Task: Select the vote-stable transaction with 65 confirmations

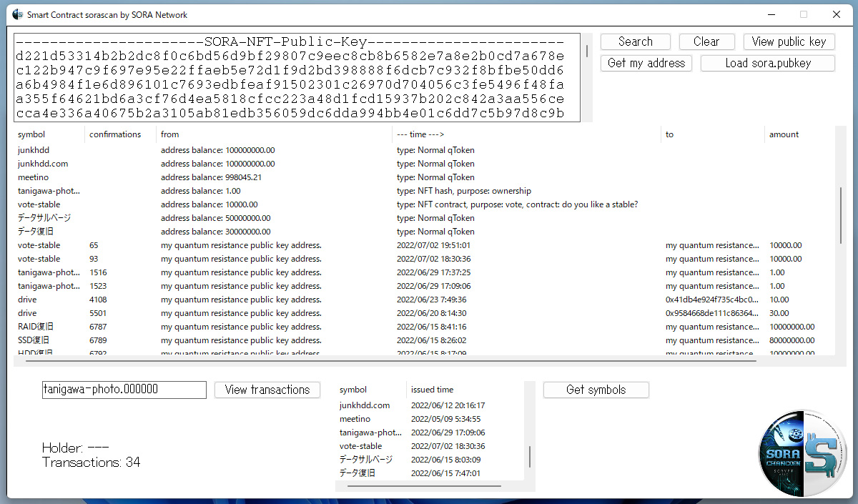Action: (425, 245)
